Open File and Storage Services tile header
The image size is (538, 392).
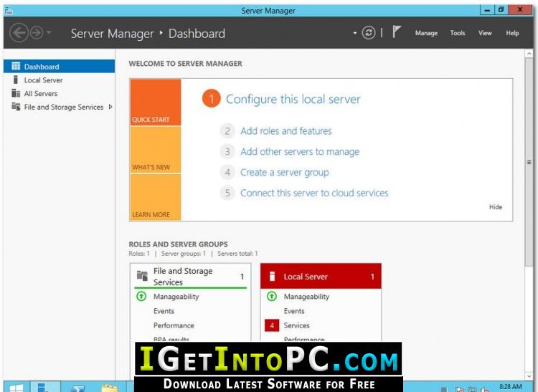(190, 276)
